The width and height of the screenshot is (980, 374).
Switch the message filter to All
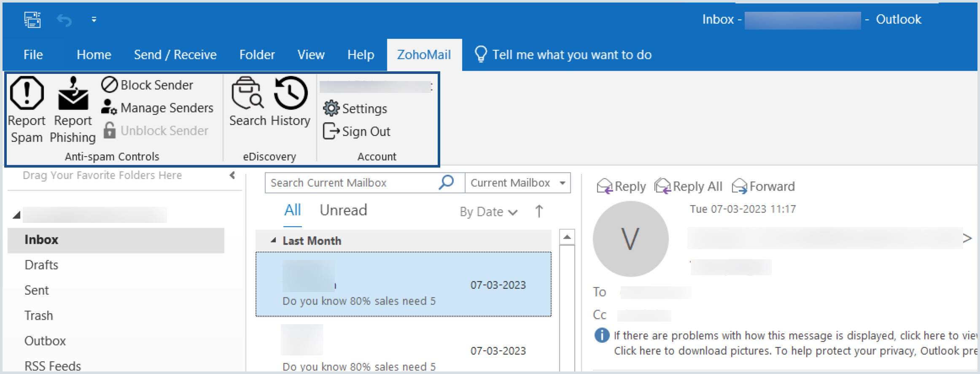click(292, 210)
